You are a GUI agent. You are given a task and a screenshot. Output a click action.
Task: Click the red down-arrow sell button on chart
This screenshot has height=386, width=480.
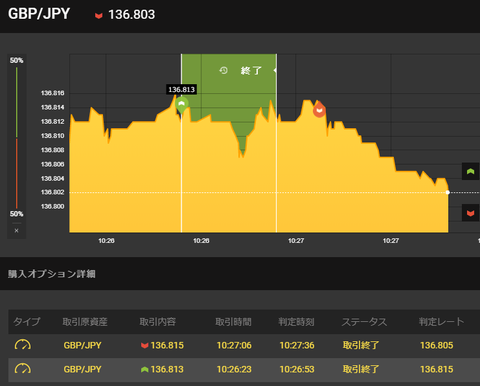tap(470, 213)
